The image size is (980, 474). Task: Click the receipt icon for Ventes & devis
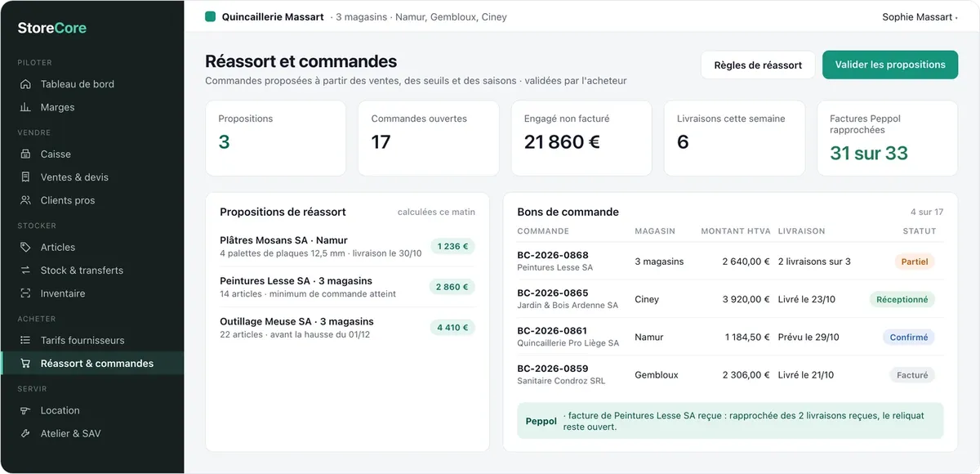pos(25,177)
